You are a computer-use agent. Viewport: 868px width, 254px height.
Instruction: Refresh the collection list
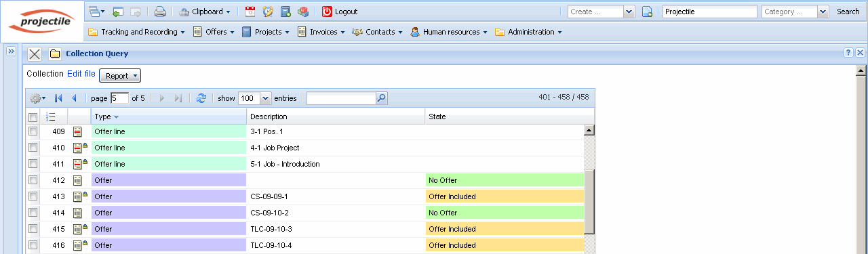201,98
